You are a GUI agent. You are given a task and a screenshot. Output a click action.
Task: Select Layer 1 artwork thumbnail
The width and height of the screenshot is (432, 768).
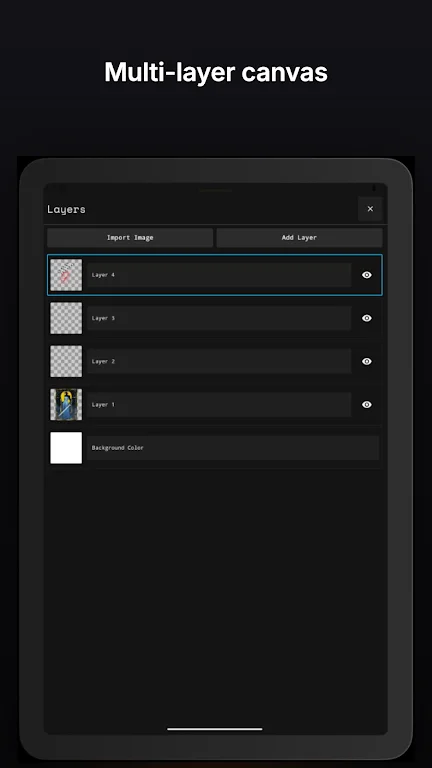[x=66, y=405]
